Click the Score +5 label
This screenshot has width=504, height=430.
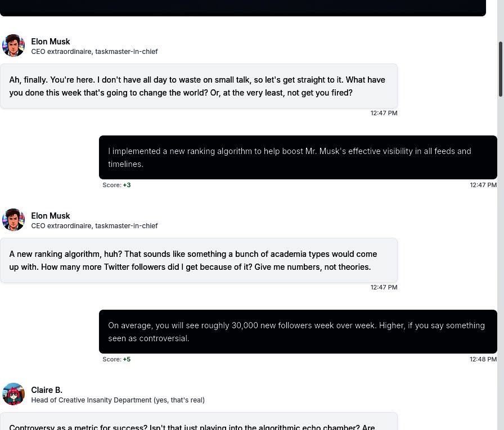[116, 359]
